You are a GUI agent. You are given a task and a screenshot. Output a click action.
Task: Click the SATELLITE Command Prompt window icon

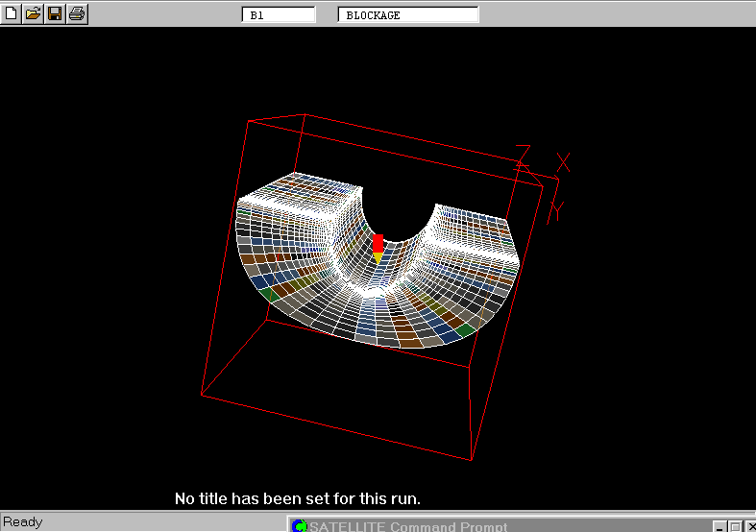coord(300,525)
